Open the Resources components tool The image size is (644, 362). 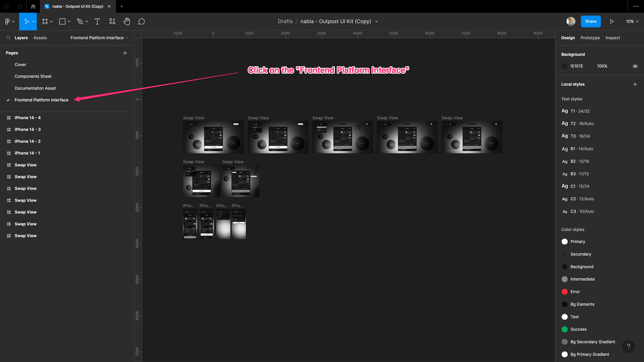(112, 21)
